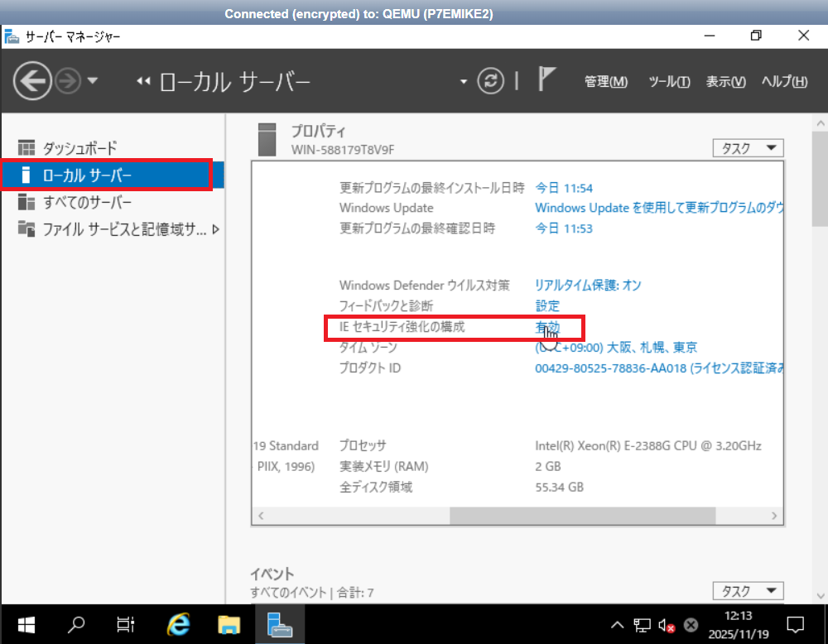The image size is (828, 644).
Task: Open the 管理(M) menu
Action: tap(605, 81)
